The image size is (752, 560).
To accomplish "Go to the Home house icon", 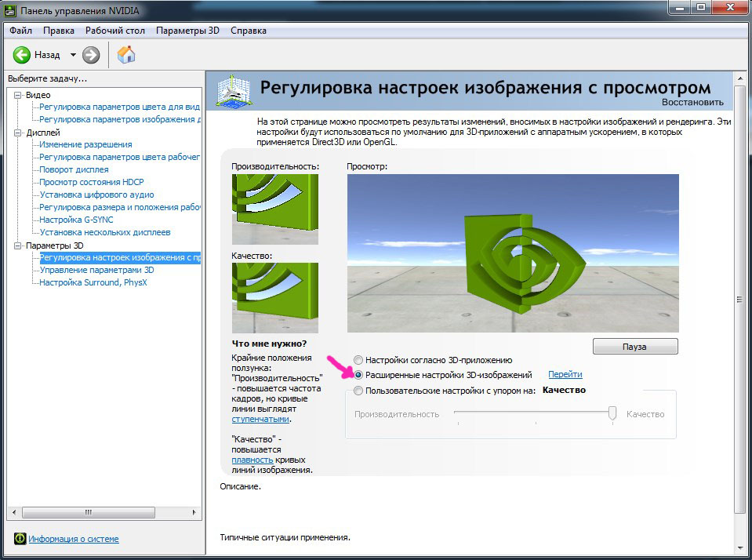I will click(x=126, y=54).
